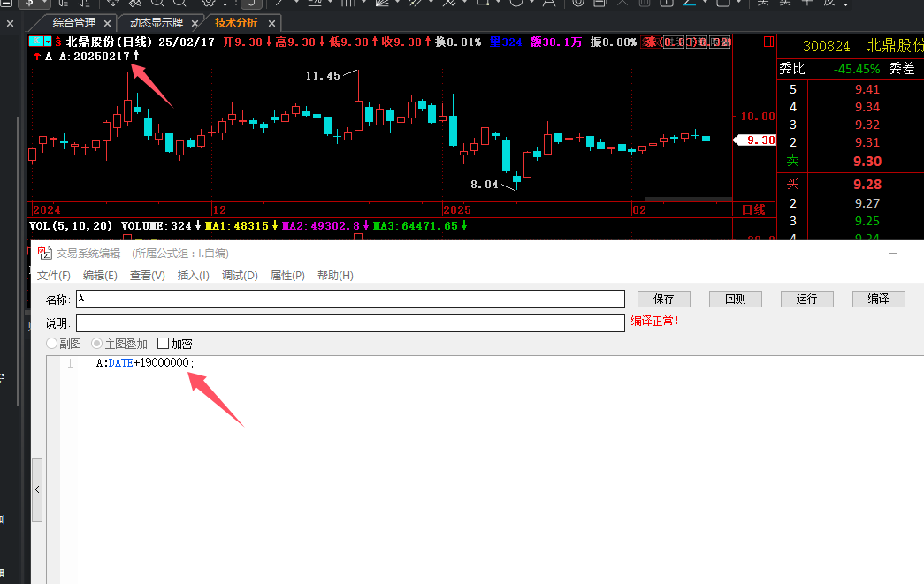Click the red arrow icon beside indicator A

(37, 57)
